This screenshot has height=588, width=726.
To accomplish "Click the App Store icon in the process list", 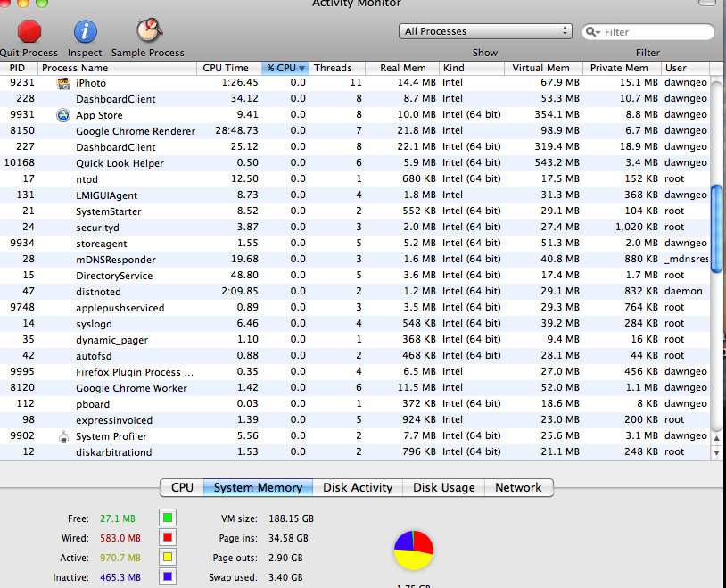I will 63,115.
